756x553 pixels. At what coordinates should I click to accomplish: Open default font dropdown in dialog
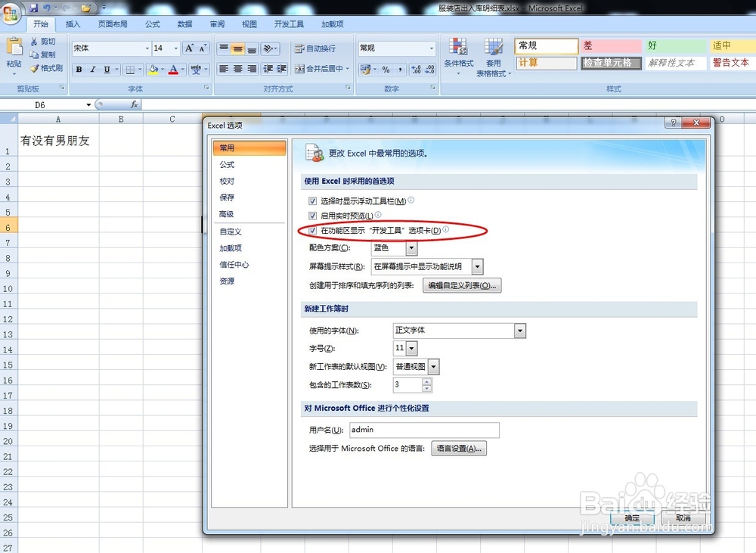(520, 331)
